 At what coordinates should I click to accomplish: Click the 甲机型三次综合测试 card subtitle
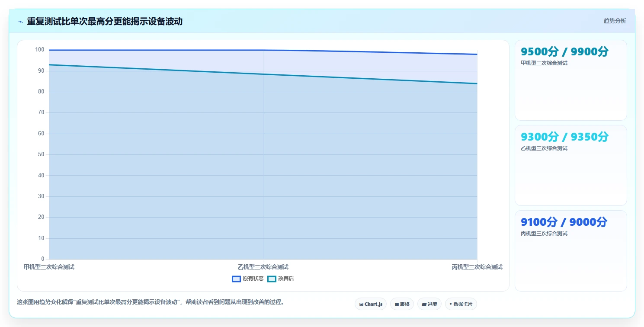[x=544, y=63]
